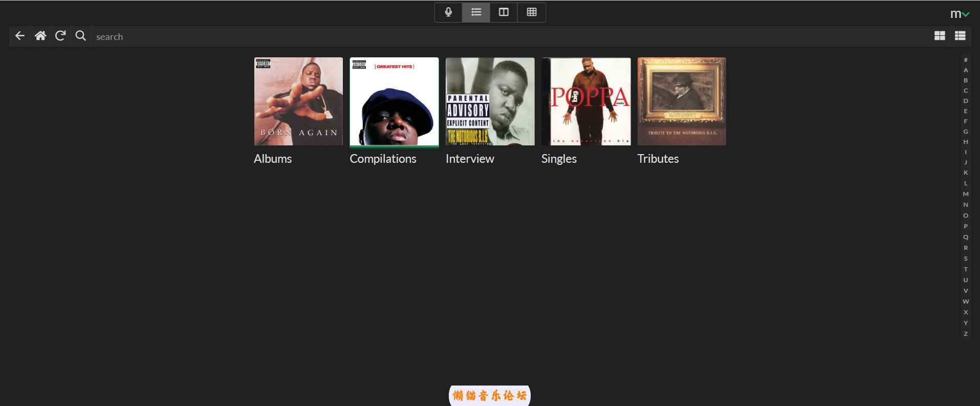Jump to letter C in alphabet index

tap(966, 91)
